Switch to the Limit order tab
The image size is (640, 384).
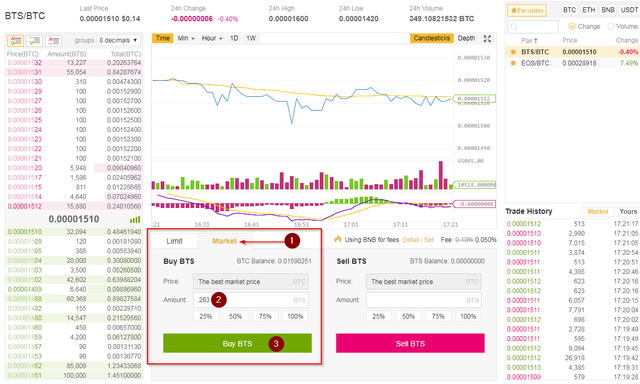pyautogui.click(x=174, y=241)
